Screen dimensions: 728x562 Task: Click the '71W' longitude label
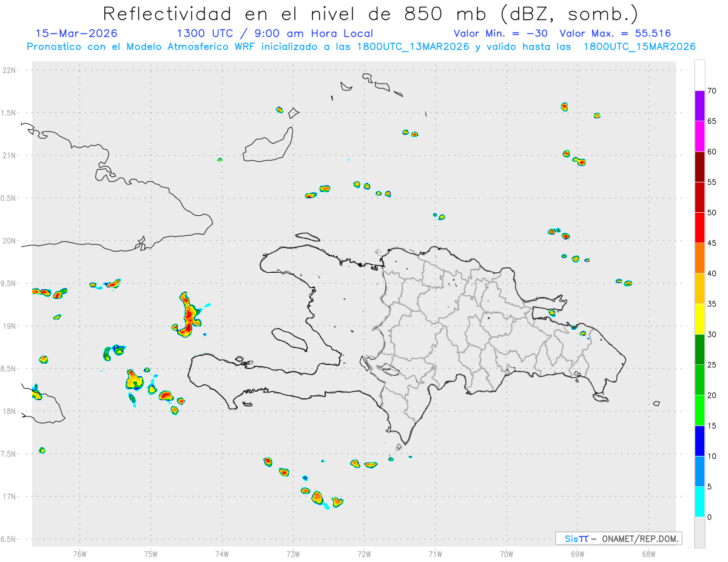pyautogui.click(x=435, y=554)
